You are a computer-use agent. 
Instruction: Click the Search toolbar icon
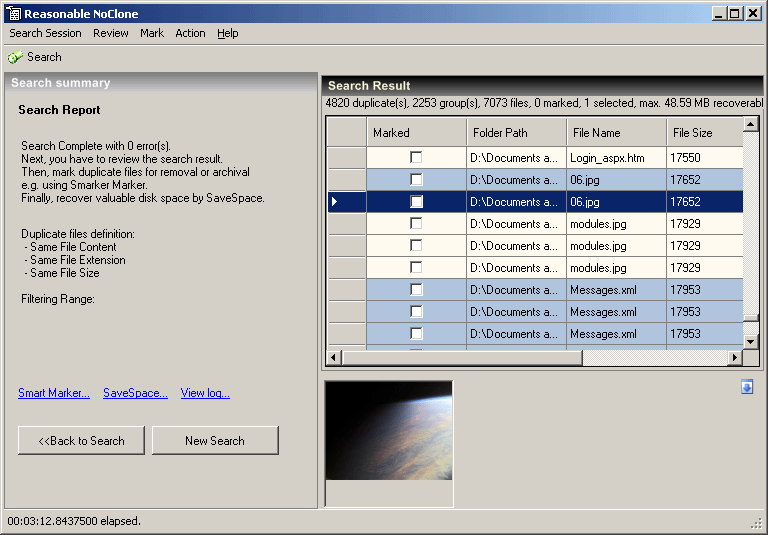(16, 57)
